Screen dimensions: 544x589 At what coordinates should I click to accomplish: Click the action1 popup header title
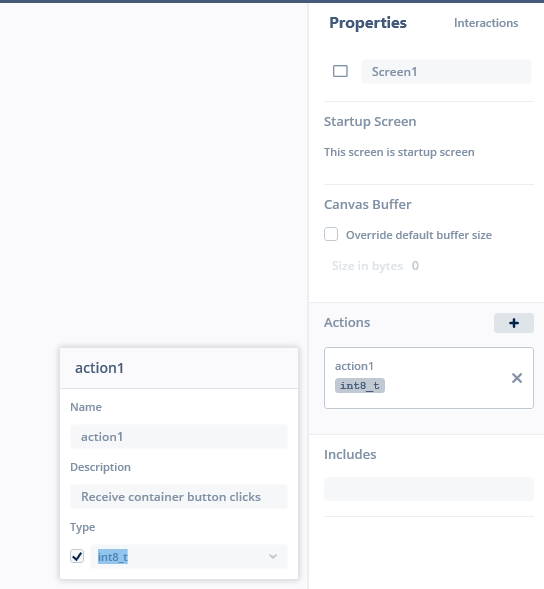point(100,368)
